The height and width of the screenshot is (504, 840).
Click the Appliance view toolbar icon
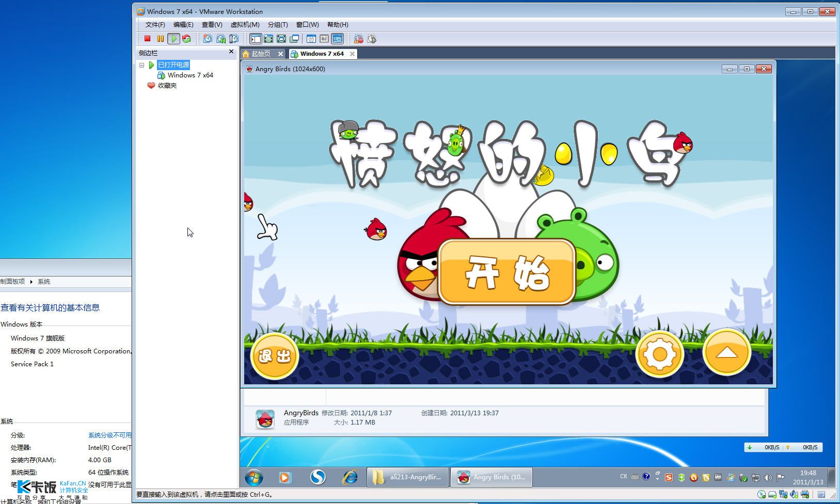324,39
